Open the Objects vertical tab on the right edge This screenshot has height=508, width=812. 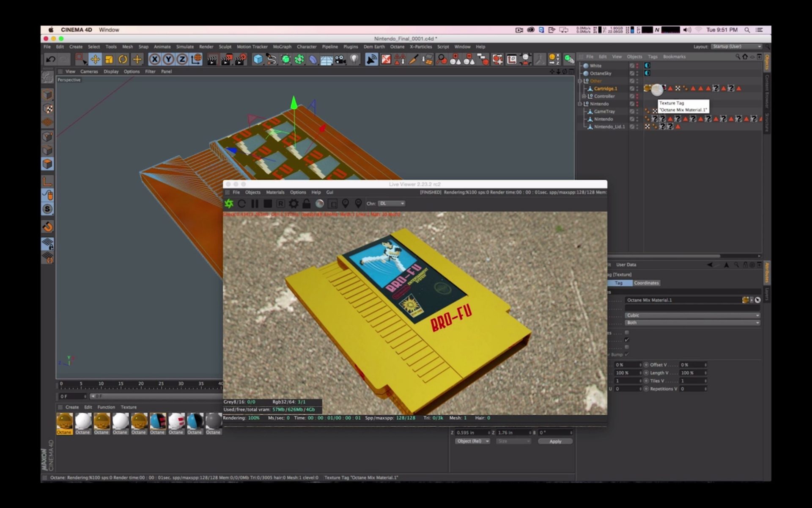(x=767, y=62)
